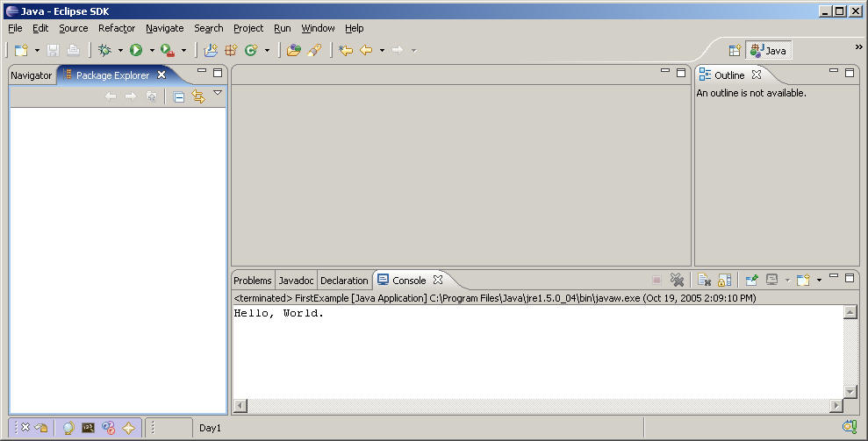Open the File menu
This screenshot has width=868, height=441.
[x=15, y=28]
